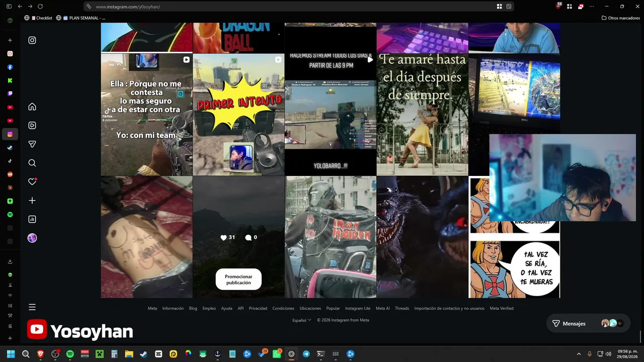This screenshot has width=644, height=362.
Task: Open Otros marcadores bookmarks folder
Action: click(620, 18)
